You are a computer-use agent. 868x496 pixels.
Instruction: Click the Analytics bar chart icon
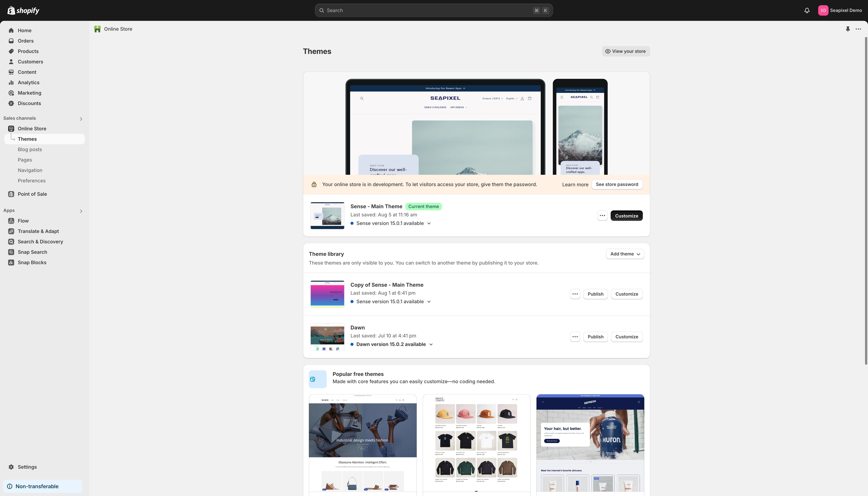[11, 82]
